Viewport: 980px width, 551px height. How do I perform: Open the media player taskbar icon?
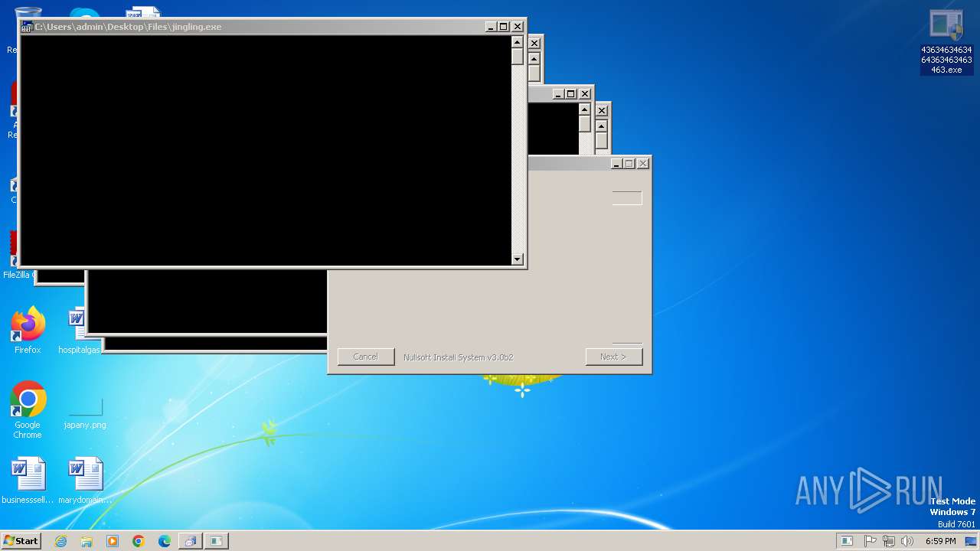coord(113,541)
